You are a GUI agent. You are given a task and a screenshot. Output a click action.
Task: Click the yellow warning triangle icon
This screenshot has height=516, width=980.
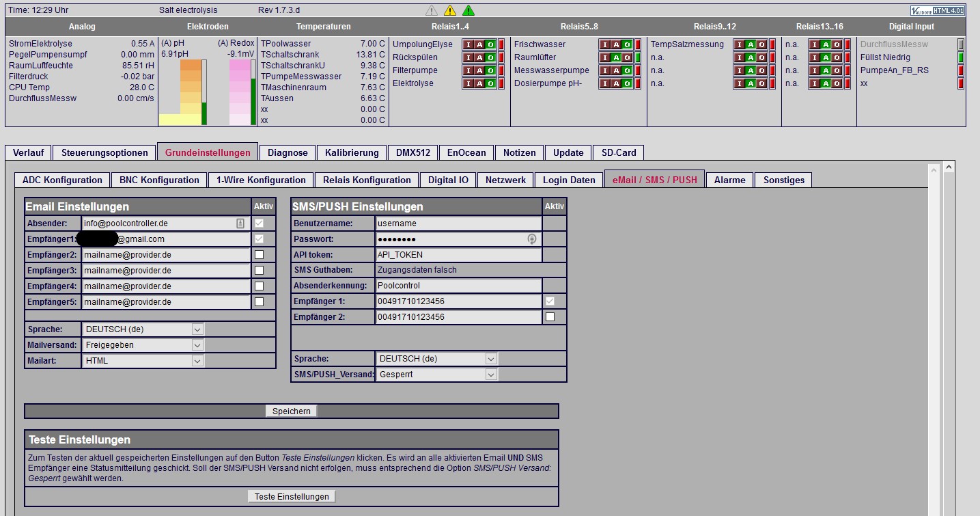click(x=449, y=10)
